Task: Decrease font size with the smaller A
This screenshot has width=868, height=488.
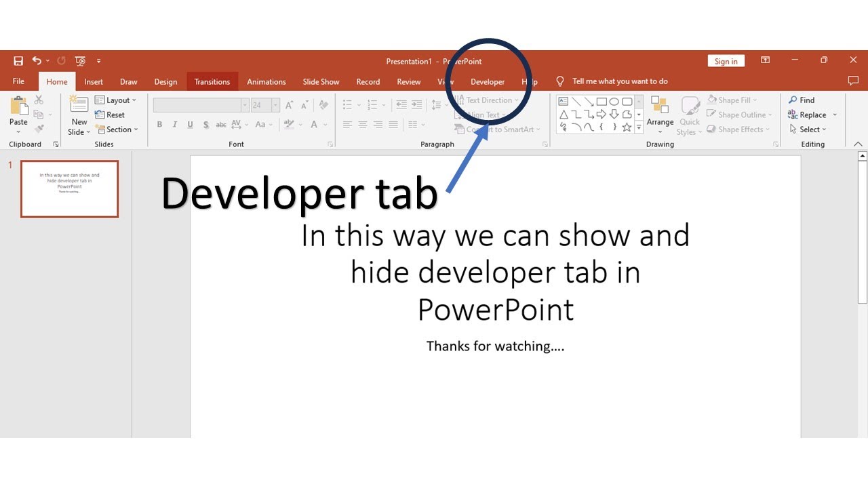Action: pos(304,105)
